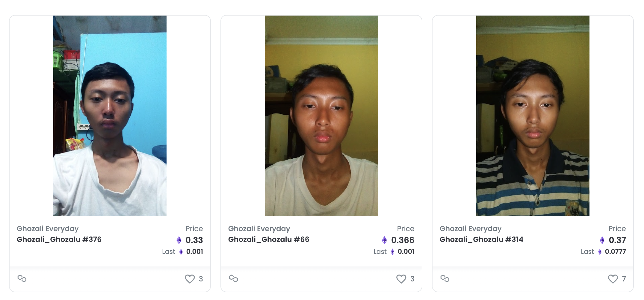Open the Ghozali_Ghozalu #376 title link
This screenshot has height=300, width=644.
(59, 240)
